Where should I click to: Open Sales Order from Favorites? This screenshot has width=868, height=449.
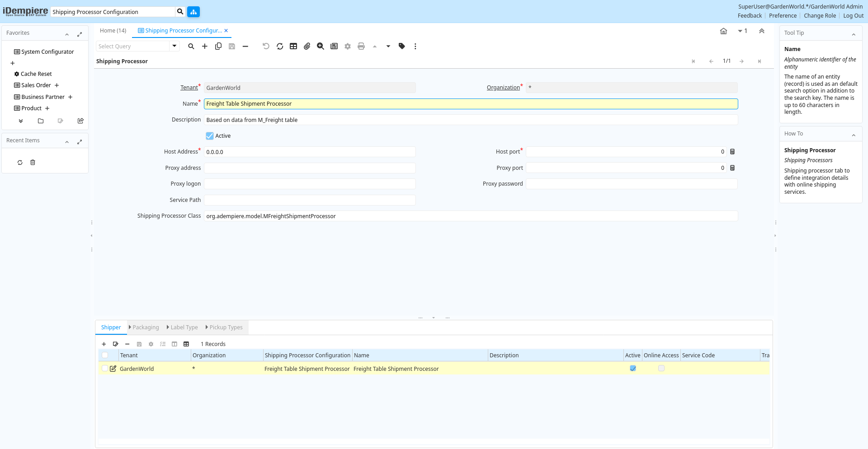[x=36, y=85]
